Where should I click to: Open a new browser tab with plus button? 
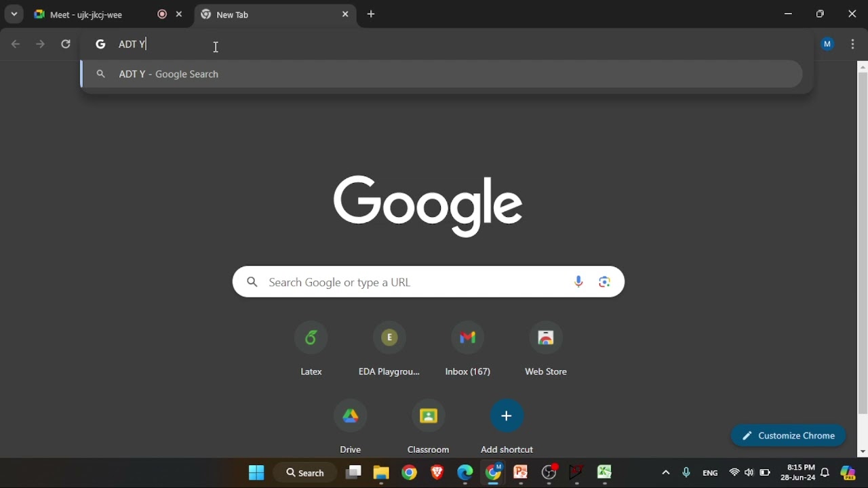pos(372,14)
